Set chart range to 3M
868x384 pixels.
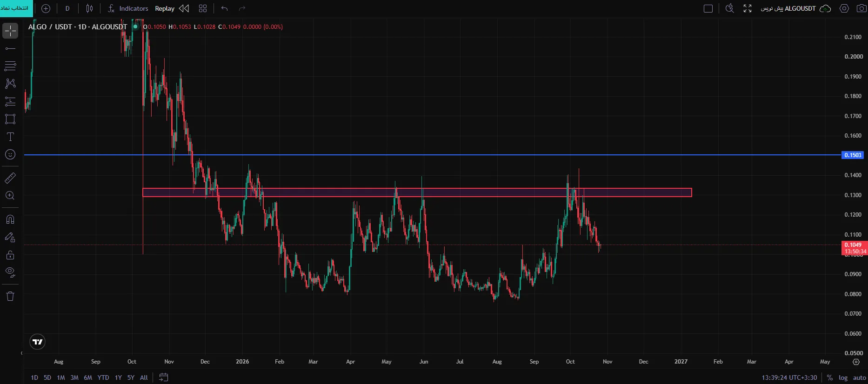point(74,377)
